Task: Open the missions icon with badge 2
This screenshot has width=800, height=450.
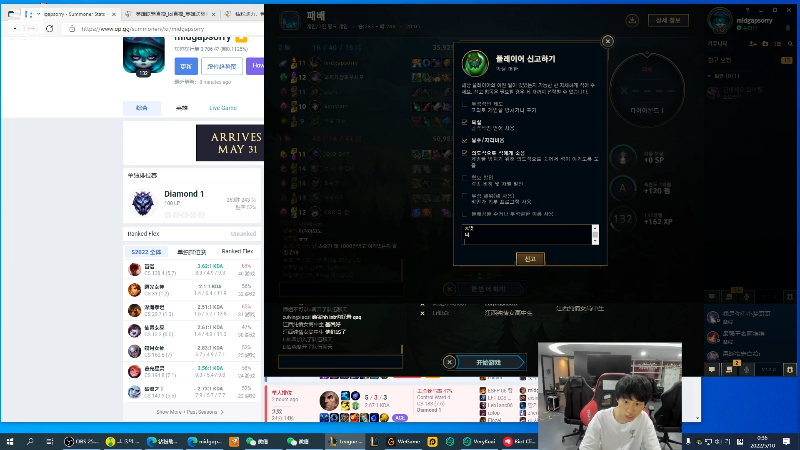Action: point(730,369)
